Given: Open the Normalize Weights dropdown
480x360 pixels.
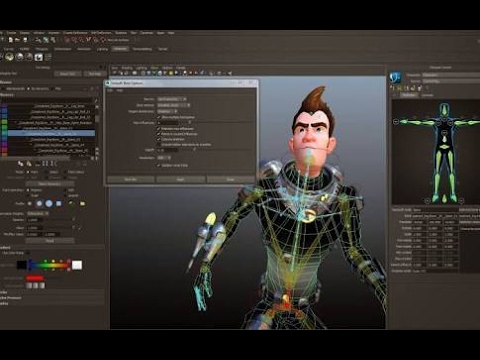Looking at the screenshot, I should tap(38, 213).
